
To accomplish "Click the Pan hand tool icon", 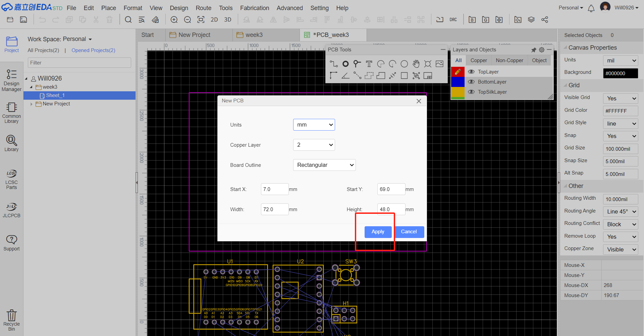I will tap(416, 64).
